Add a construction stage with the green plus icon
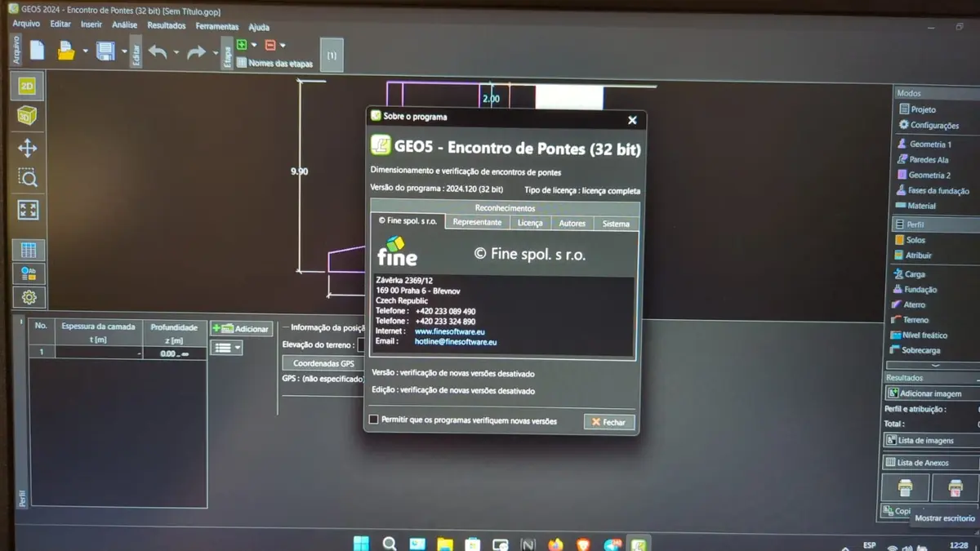This screenshot has height=551, width=980. point(242,45)
